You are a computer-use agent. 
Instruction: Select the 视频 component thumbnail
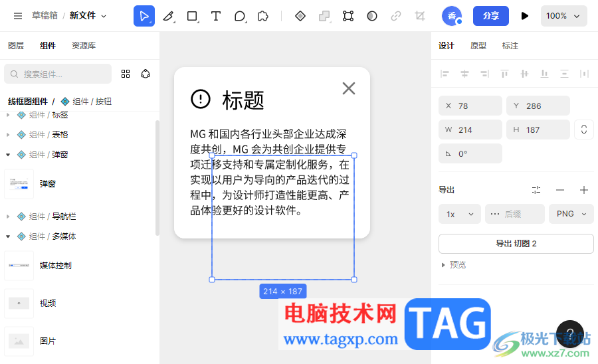(x=19, y=304)
